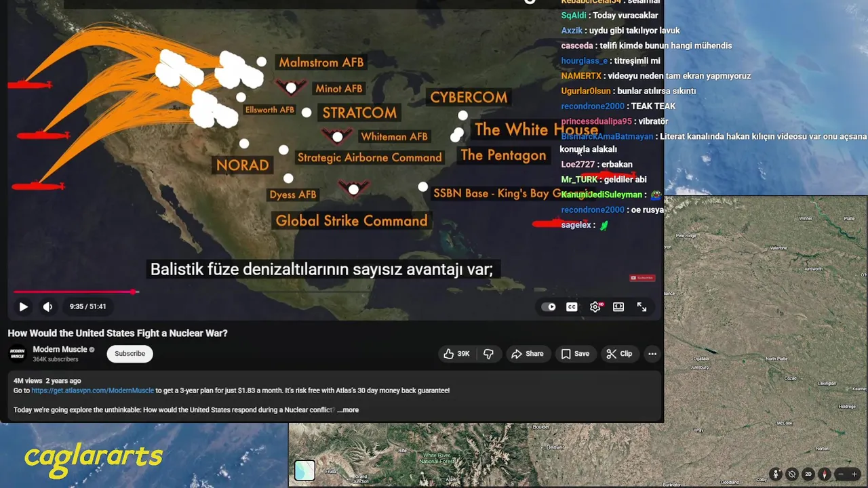Mute the video volume speaker icon
The height and width of the screenshot is (488, 868).
[x=47, y=307]
